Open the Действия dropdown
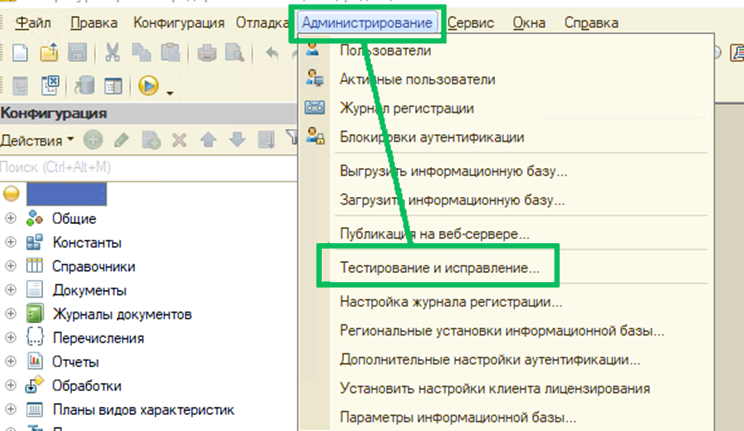This screenshot has height=431, width=744. 37,141
